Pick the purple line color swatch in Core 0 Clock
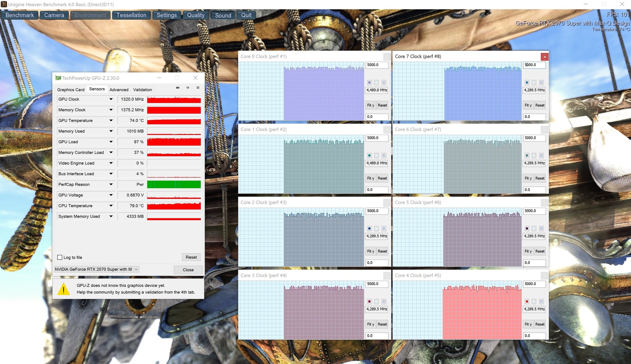631x364 pixels. (369, 82)
